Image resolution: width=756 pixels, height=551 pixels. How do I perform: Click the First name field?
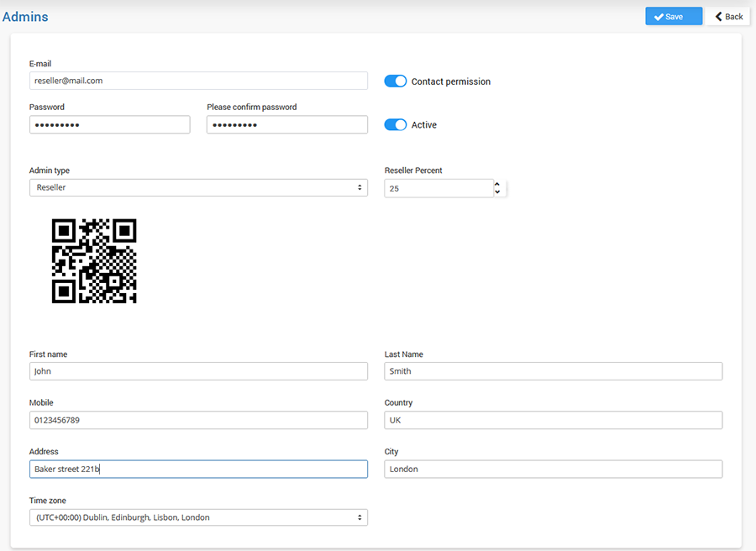coord(198,371)
